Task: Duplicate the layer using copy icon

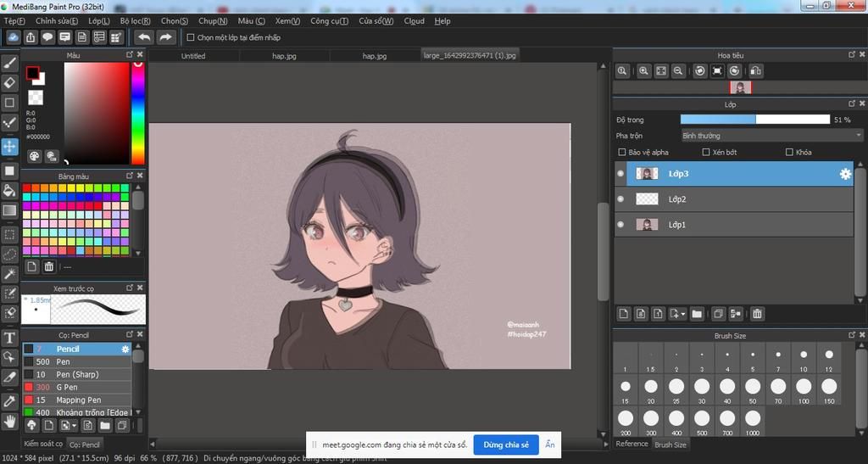Action: 718,314
